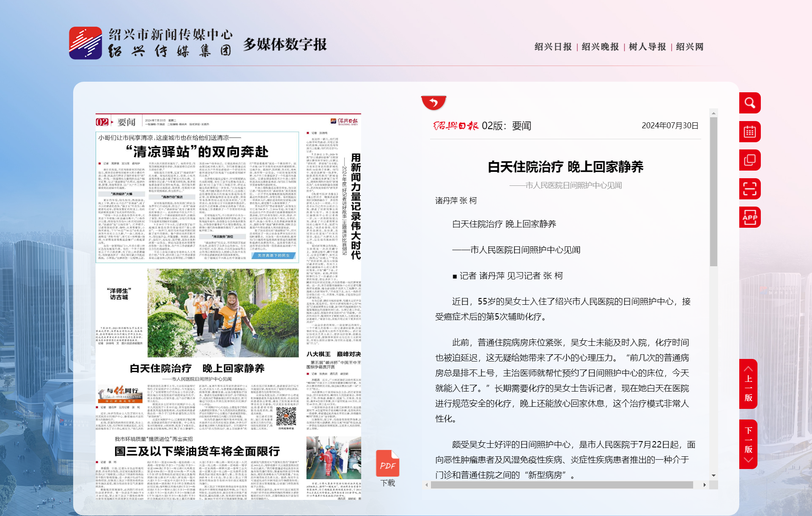The width and height of the screenshot is (812, 516).
Task: Click the 02 要闻 page header on newspaper
Action: click(x=116, y=122)
